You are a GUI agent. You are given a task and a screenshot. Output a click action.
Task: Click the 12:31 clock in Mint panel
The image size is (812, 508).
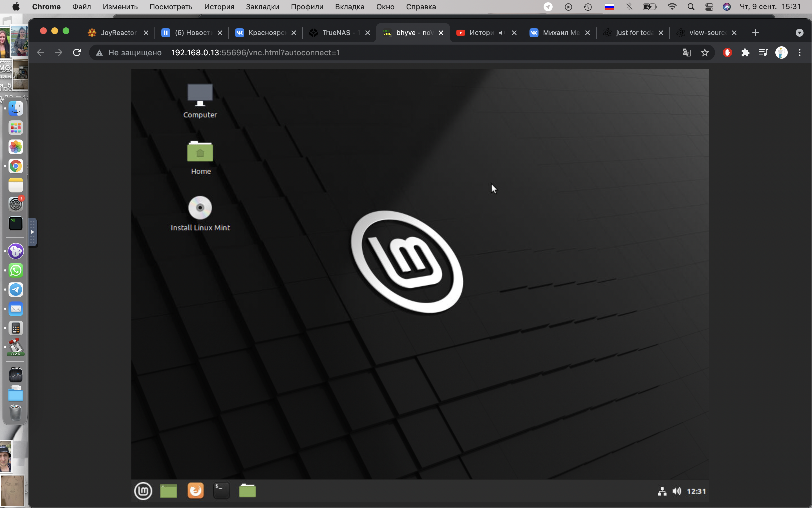pos(696,491)
